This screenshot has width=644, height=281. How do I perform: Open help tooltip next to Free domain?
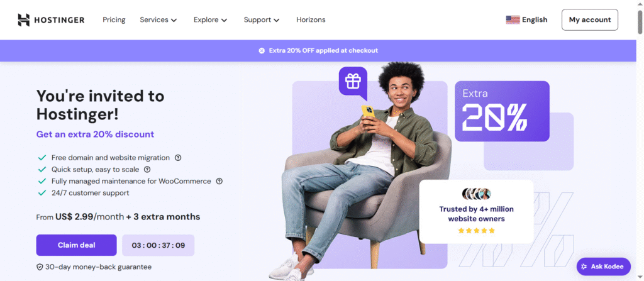click(178, 158)
